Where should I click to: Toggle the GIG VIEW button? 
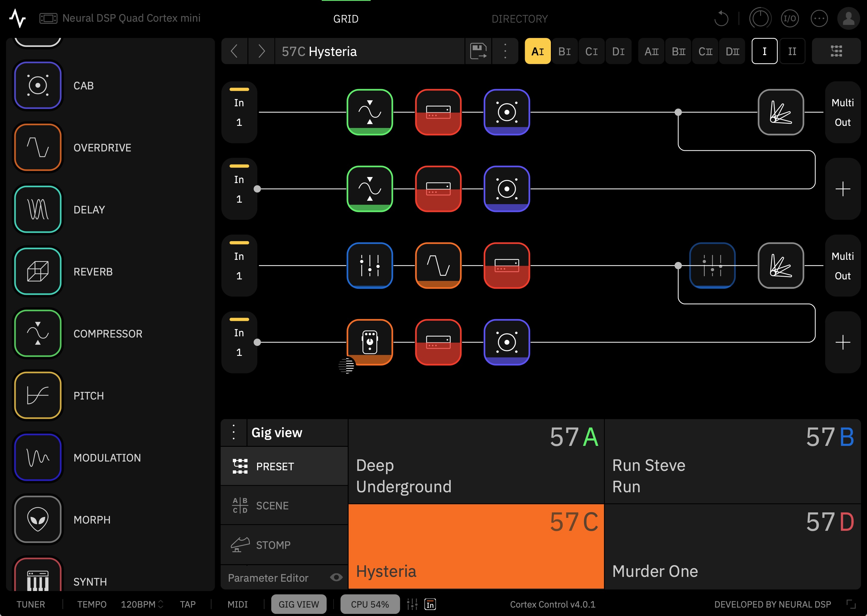298,604
